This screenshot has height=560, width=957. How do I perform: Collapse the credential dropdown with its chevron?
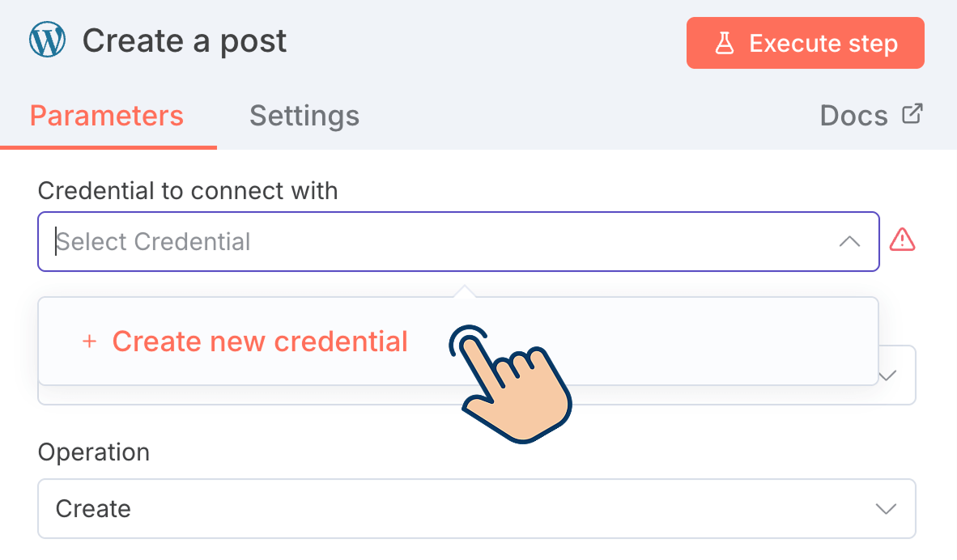coord(848,240)
